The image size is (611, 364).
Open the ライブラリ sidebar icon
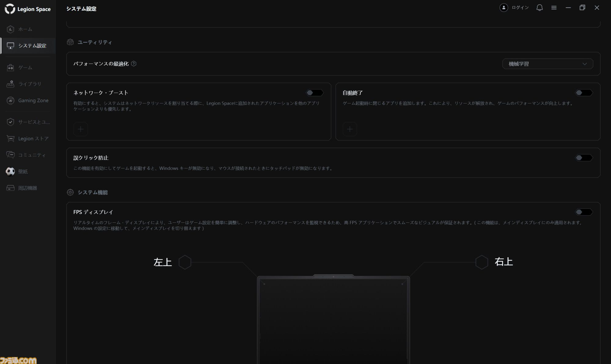10,84
